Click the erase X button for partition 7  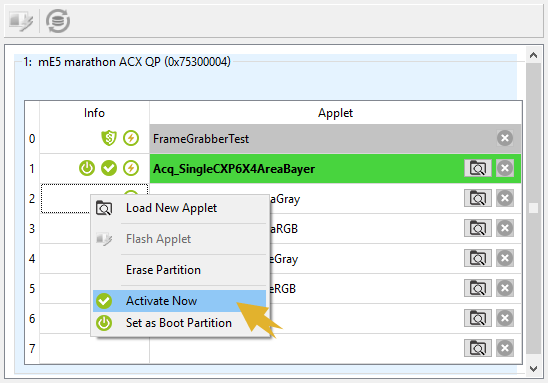pyautogui.click(x=505, y=348)
